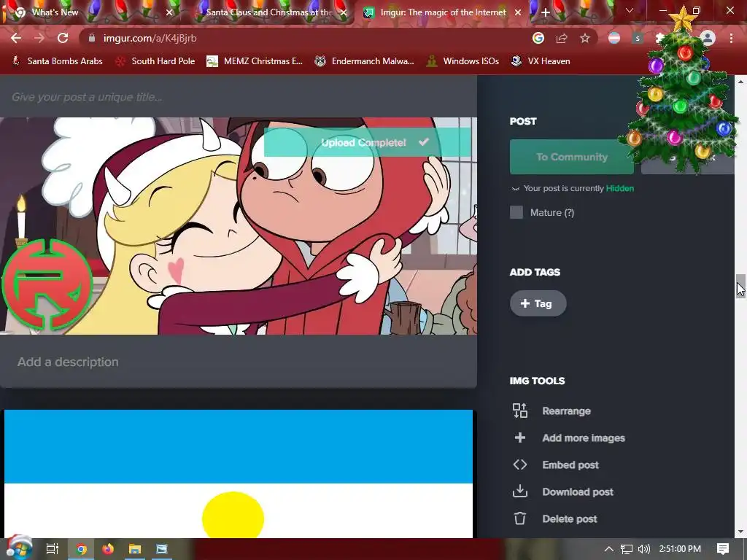Viewport: 747px width, 560px height.
Task: Click the To Community button
Action: (572, 157)
